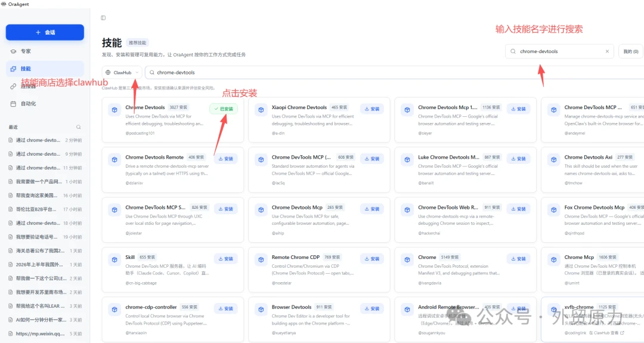Click the Fox Chrome Devtools Mcp card icon

(x=553, y=209)
